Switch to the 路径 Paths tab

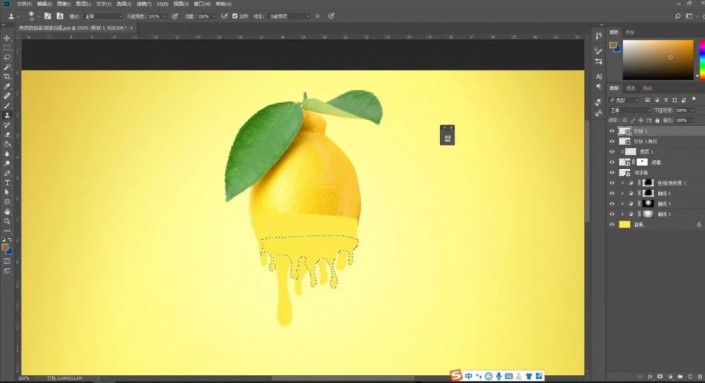click(x=647, y=88)
